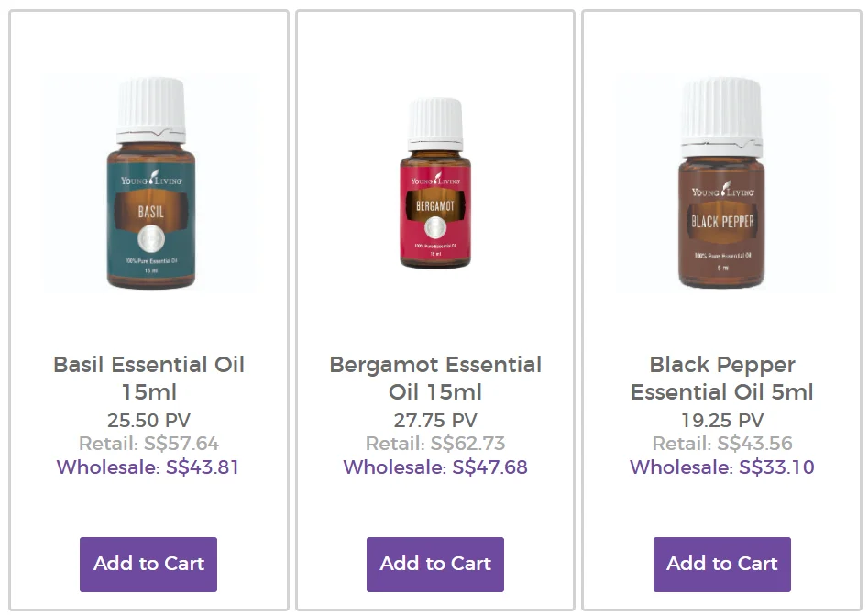The width and height of the screenshot is (868, 615).
Task: Add Black Pepper Essential Oil to cart
Action: 722,564
